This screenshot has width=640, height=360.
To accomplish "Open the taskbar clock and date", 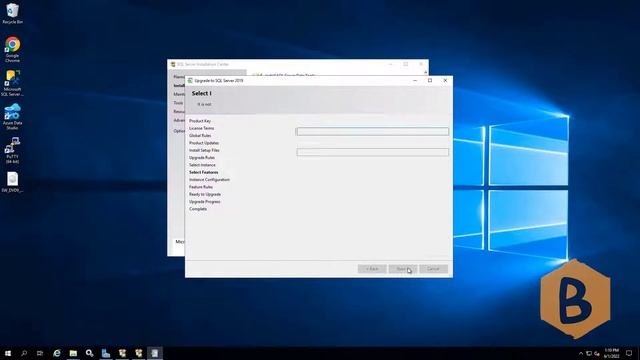I will pyautogui.click(x=611, y=353).
